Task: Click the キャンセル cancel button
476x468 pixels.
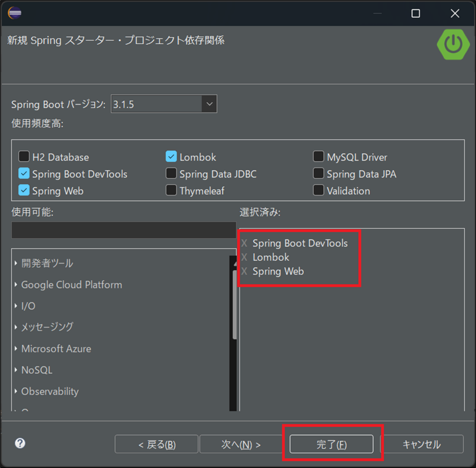Action: [422, 444]
